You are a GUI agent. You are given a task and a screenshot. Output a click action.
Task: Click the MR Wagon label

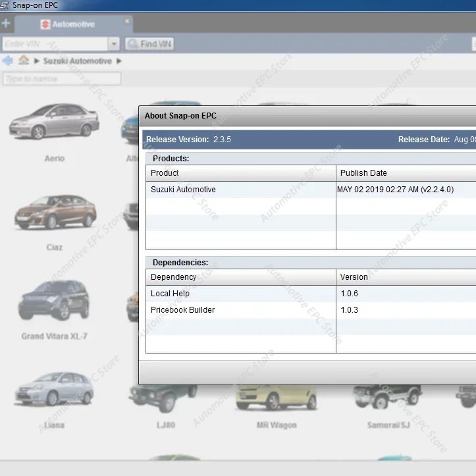(x=277, y=425)
